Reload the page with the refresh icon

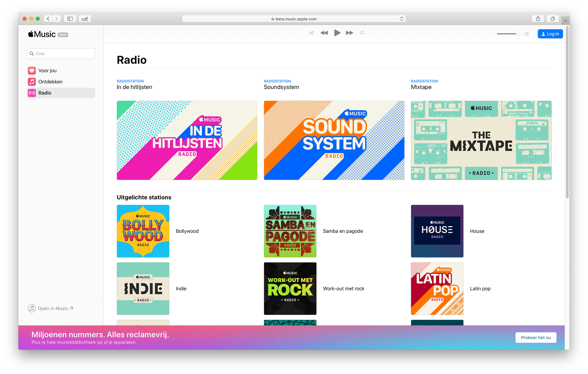[x=401, y=19]
